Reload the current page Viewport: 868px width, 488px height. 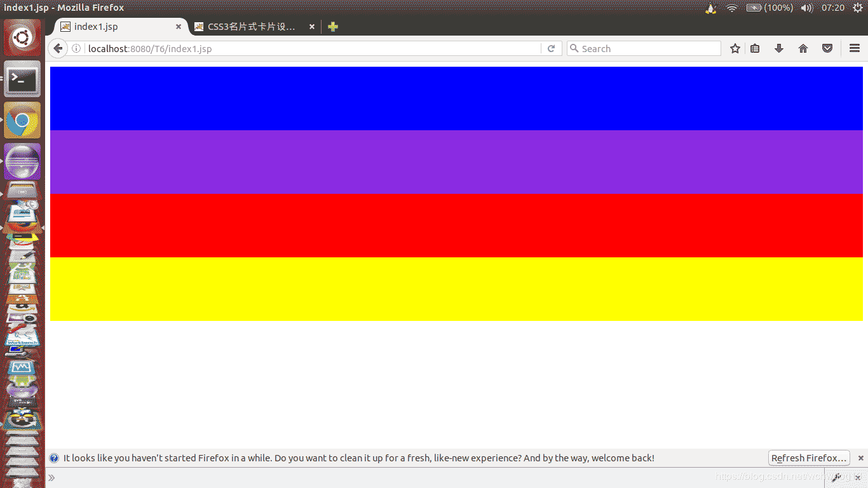(x=552, y=49)
